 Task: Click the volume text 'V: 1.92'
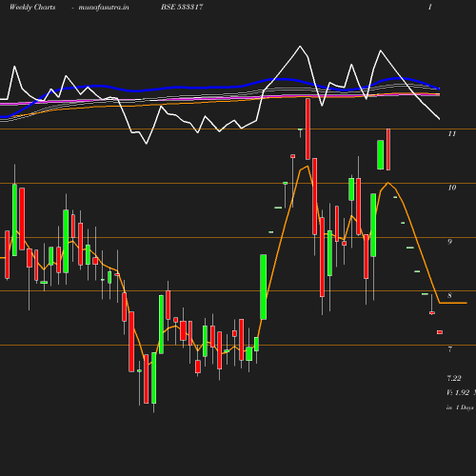click(x=458, y=392)
